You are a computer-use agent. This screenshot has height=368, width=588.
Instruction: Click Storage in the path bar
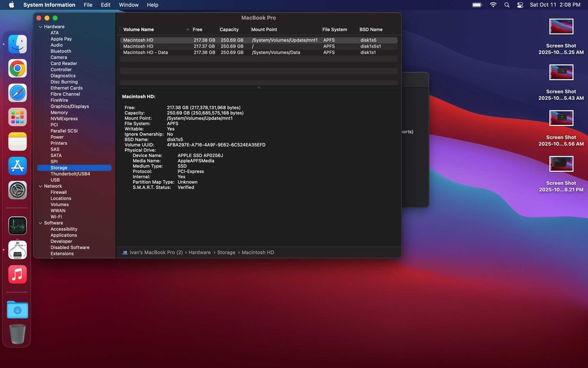(x=226, y=253)
